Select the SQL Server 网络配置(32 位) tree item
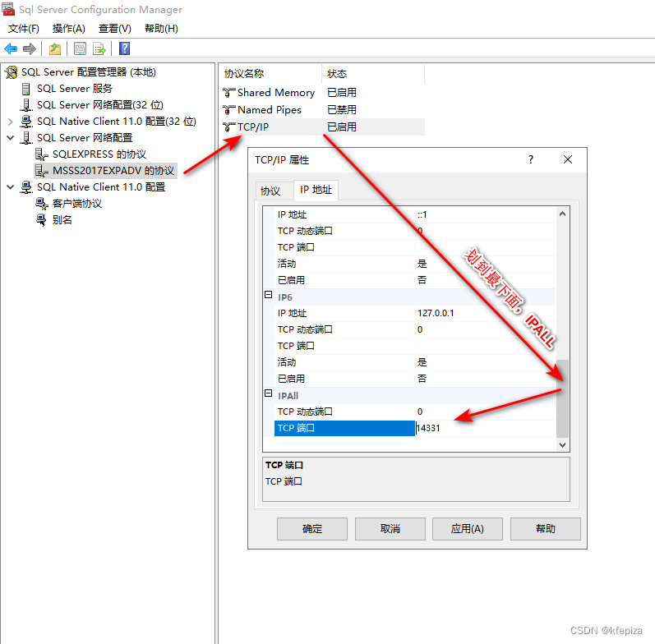This screenshot has height=644, width=655. 99,105
